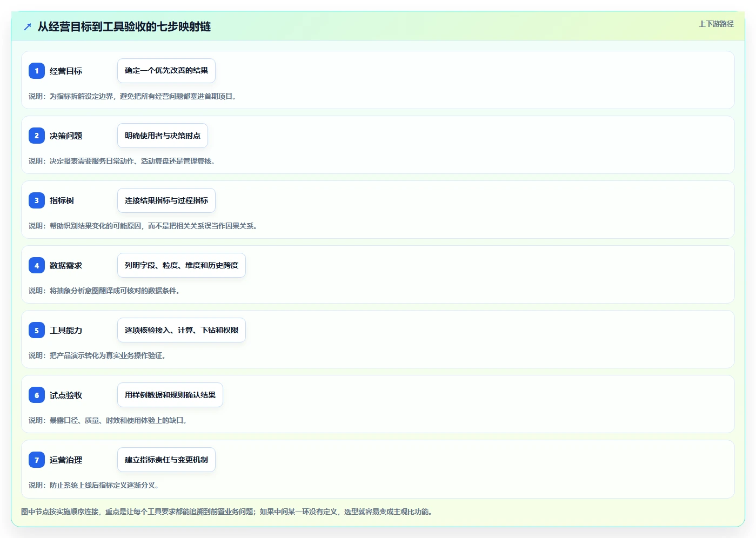Click the 逐项核验接入、计算、下钻和权限 chip

point(182,330)
